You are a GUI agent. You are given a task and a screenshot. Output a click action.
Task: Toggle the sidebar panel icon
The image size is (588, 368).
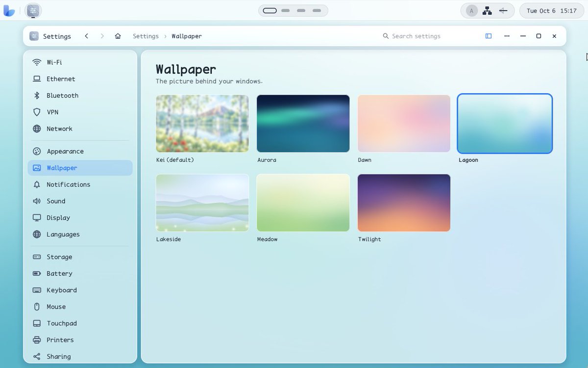489,36
